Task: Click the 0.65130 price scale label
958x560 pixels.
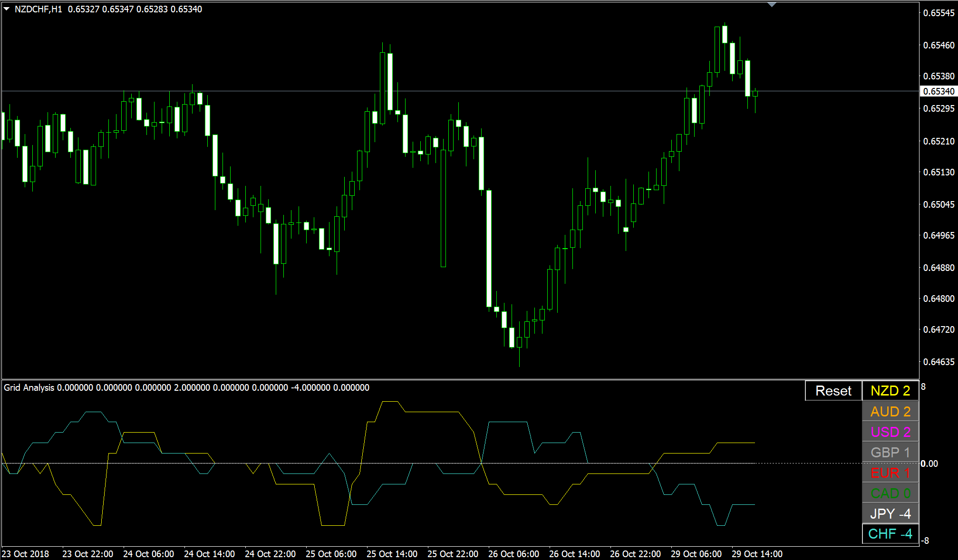Action: (939, 172)
